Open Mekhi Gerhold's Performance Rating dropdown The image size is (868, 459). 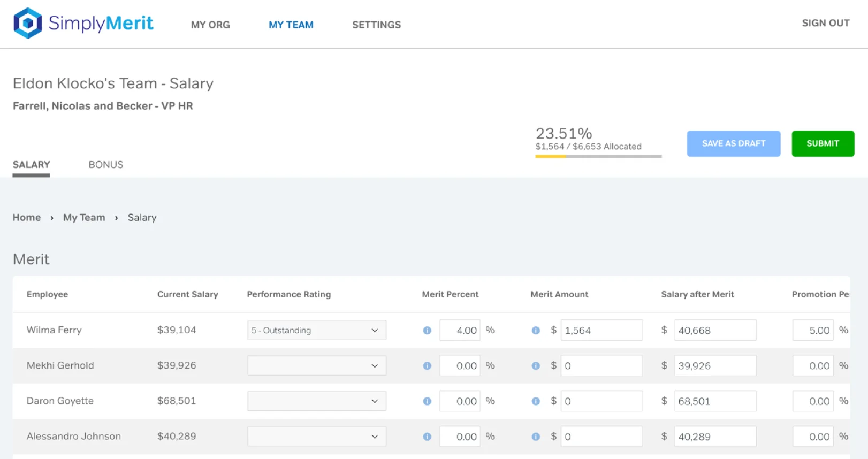click(317, 365)
